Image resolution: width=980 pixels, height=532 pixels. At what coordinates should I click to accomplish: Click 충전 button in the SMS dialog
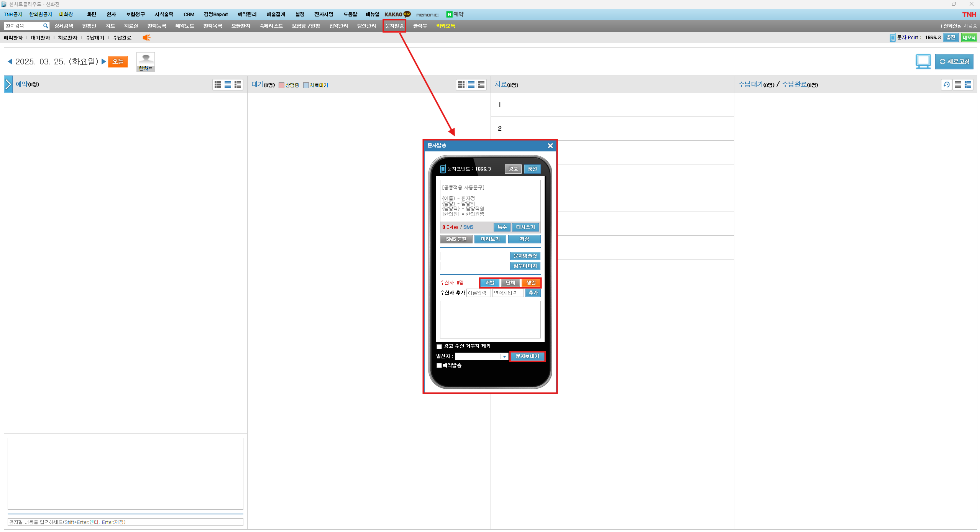[532, 169]
